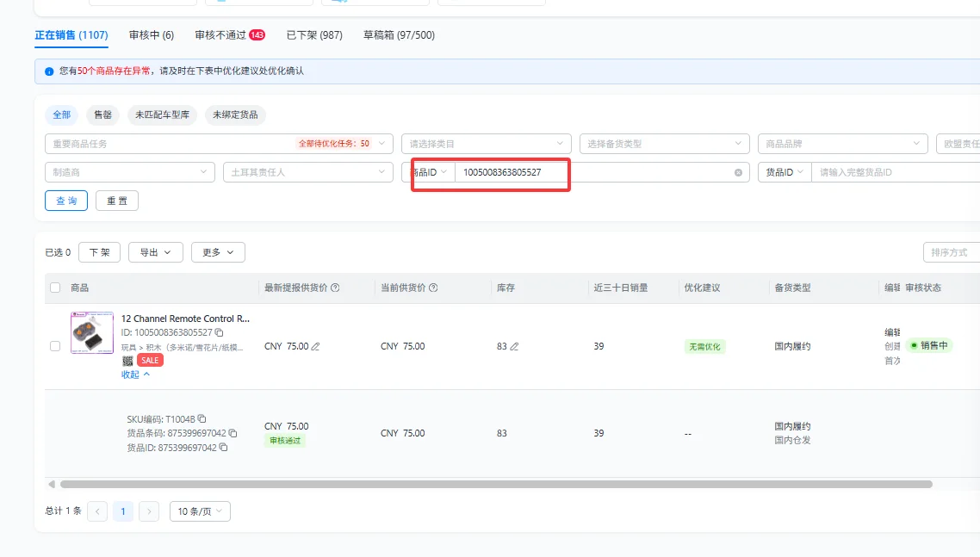Viewport: 980px width, 557px height.
Task: Change 商品ID search type selector
Action: [429, 172]
